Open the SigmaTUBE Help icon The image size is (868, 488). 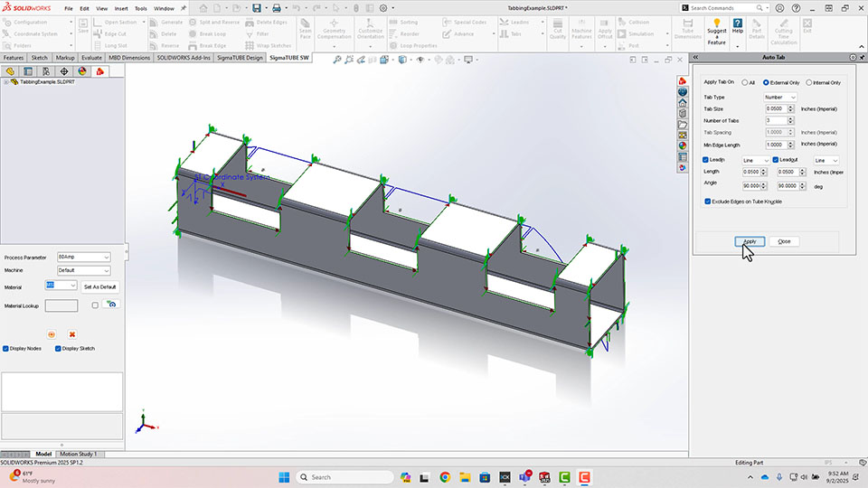tap(738, 24)
